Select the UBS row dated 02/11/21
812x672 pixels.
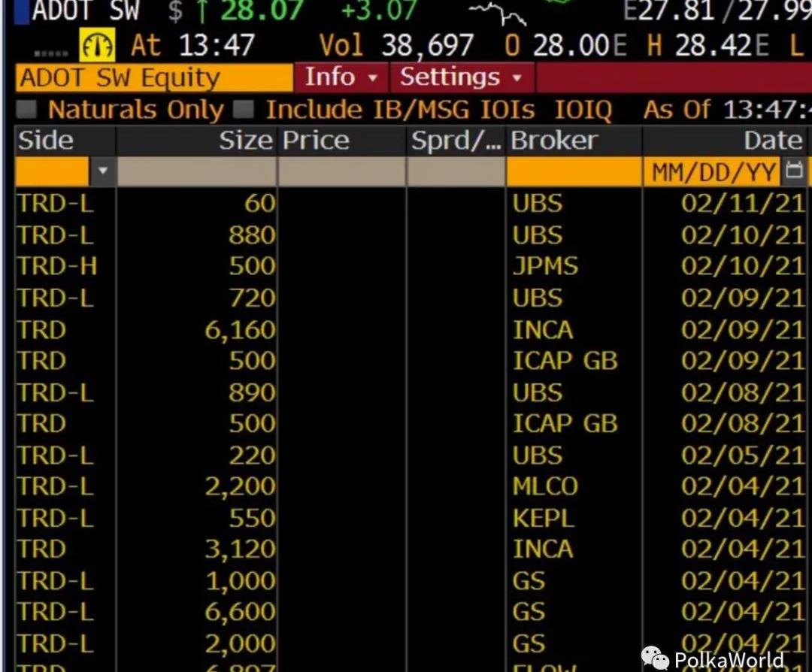411,203
